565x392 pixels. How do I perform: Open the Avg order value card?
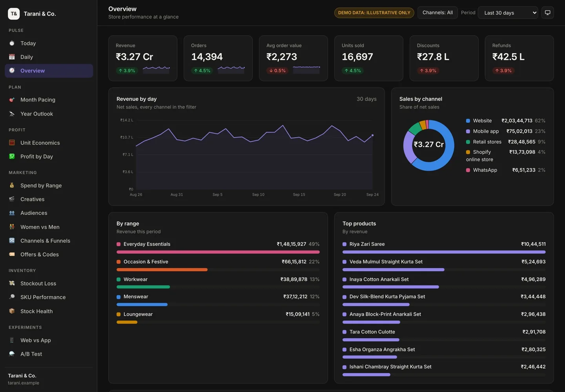293,58
